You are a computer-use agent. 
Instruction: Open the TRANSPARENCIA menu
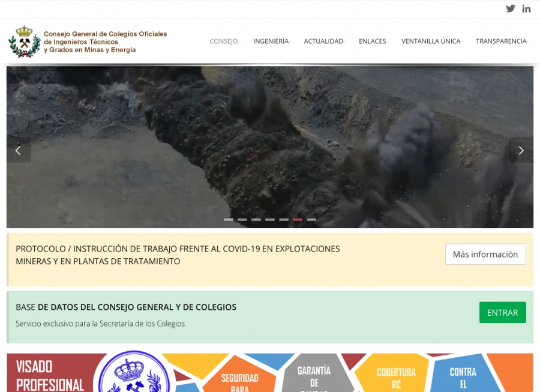(501, 41)
